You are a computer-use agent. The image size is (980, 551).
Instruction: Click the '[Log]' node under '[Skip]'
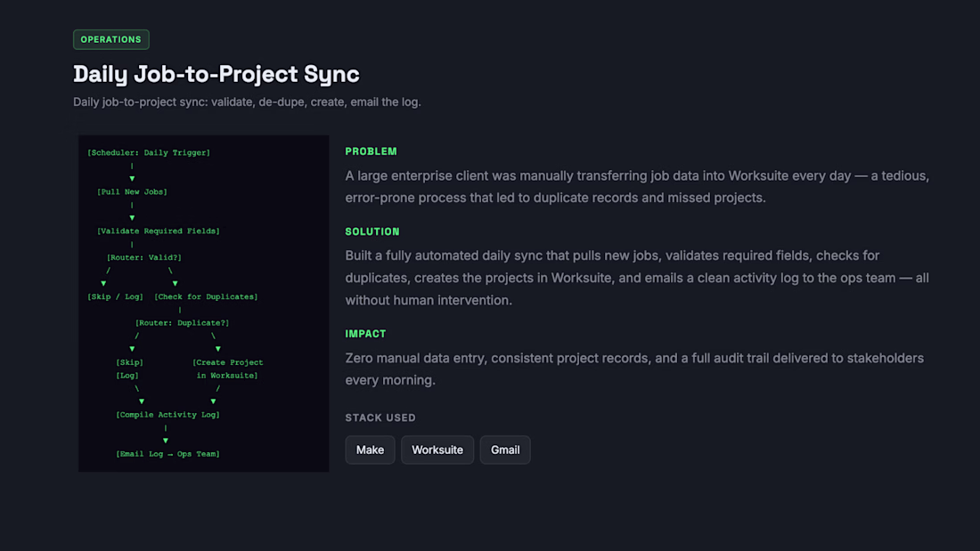[x=127, y=376]
